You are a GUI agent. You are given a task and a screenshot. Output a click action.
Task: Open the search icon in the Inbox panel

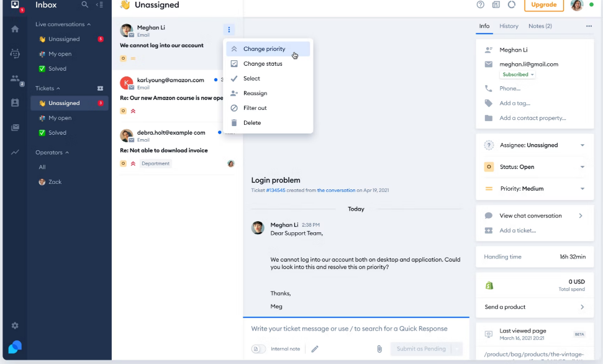point(84,5)
